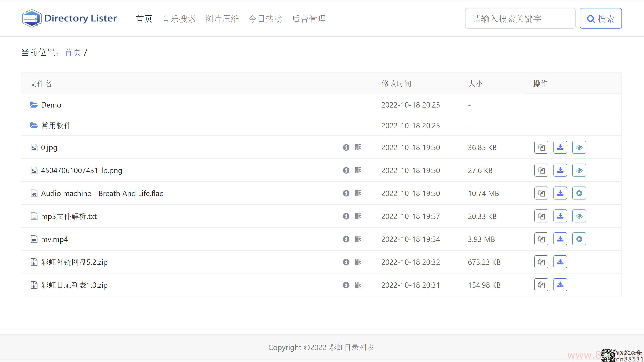Open the 今日热榜 menu item
Image resolution: width=644 pixels, height=362 pixels.
tap(266, 19)
